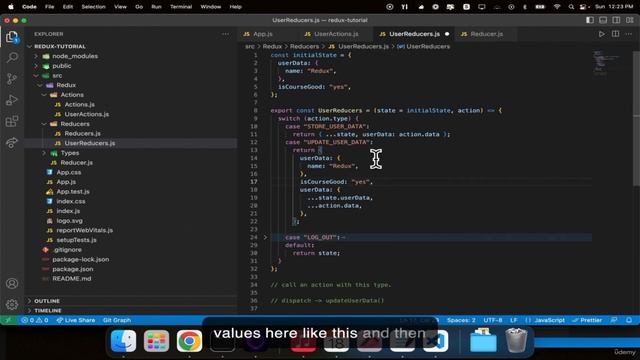Open the Search view in activity bar
Screen dimensions: 640x360
click(12, 58)
